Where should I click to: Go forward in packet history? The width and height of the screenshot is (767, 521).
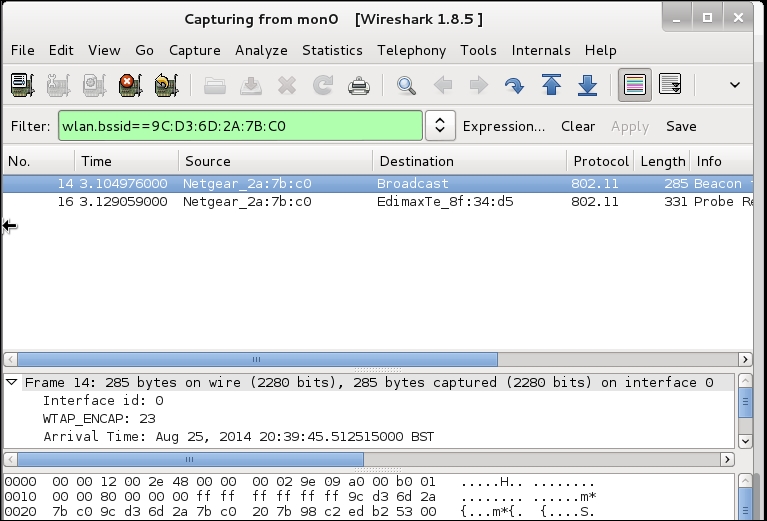coord(478,86)
